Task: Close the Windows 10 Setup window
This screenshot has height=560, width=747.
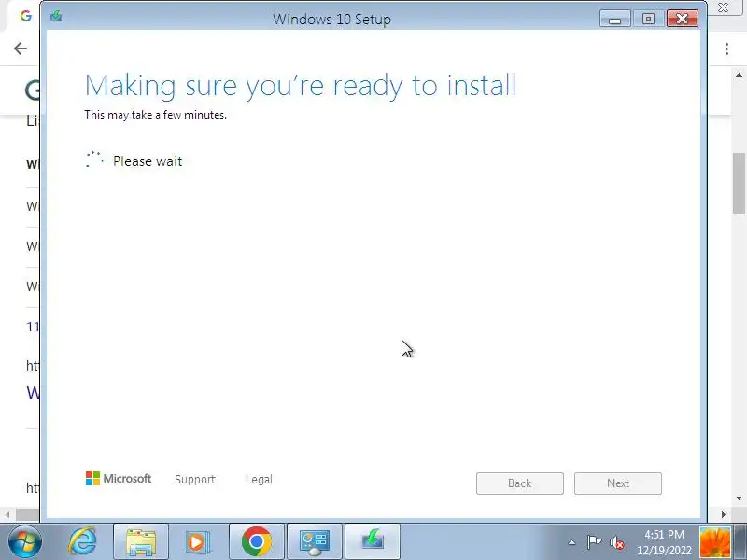Action: click(683, 19)
